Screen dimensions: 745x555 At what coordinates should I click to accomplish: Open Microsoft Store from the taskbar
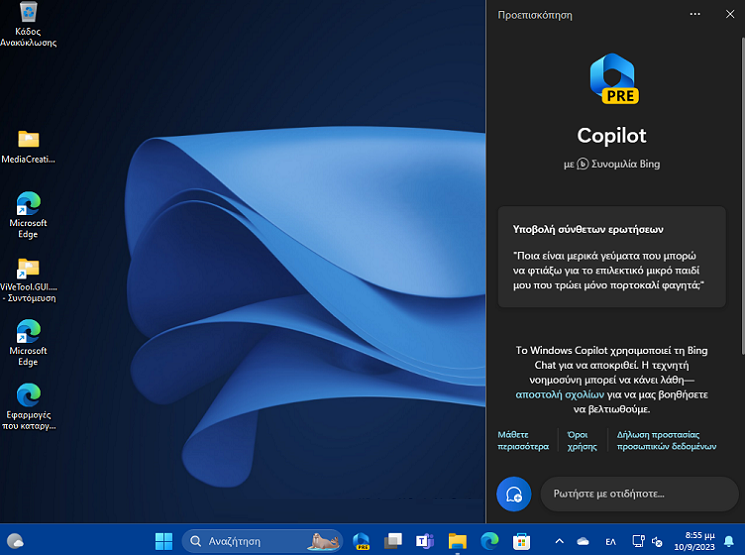(x=521, y=541)
